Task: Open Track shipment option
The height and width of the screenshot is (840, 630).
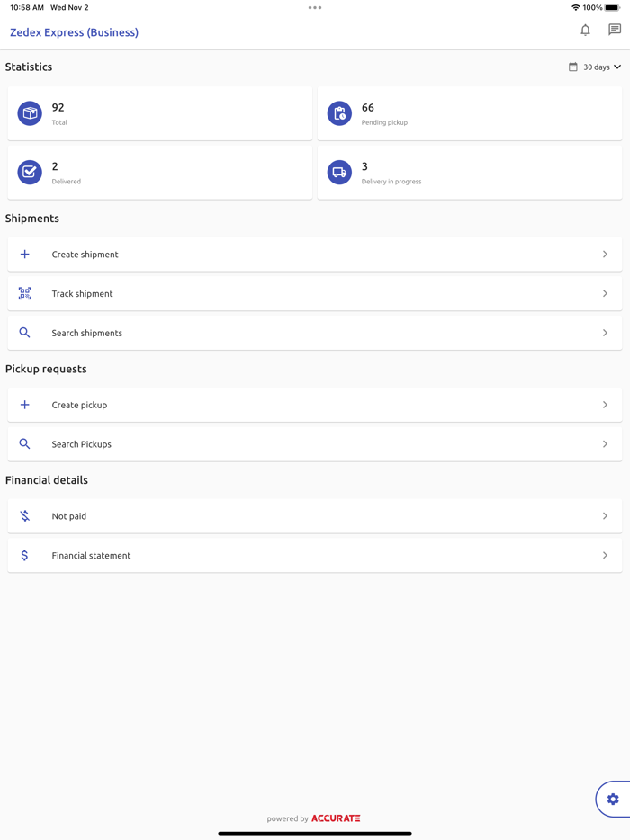Action: click(82, 293)
